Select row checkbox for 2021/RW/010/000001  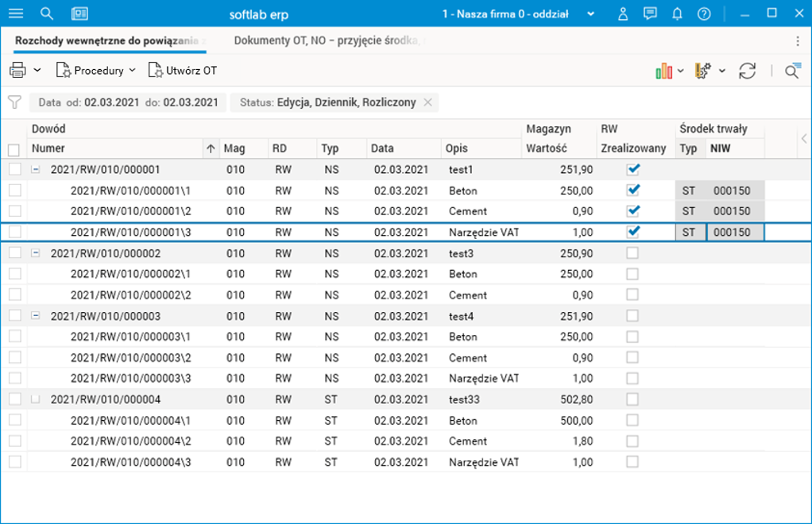15,169
